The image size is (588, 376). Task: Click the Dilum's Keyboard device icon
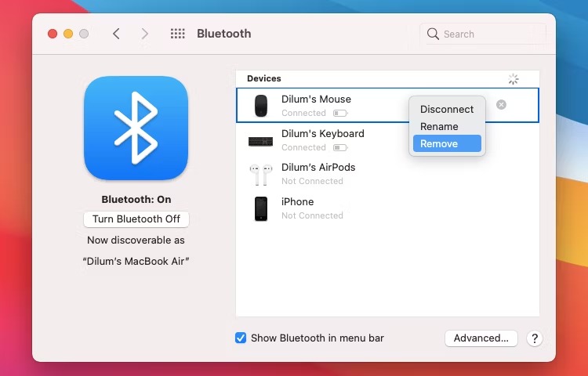[x=261, y=141]
